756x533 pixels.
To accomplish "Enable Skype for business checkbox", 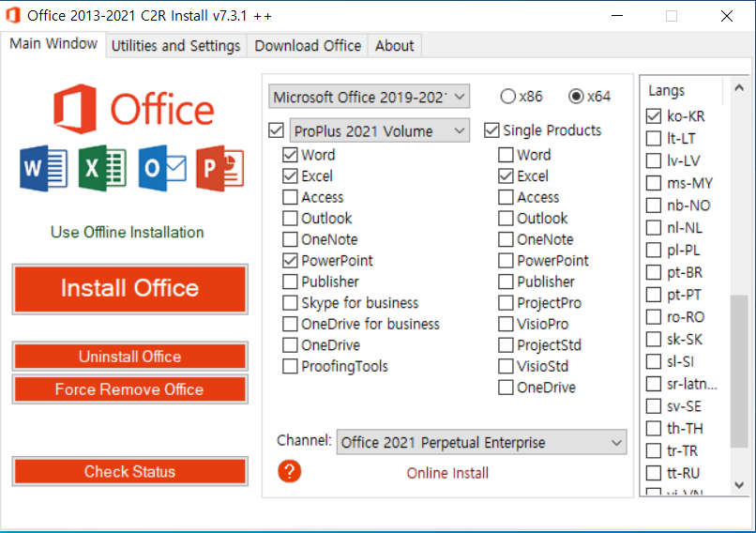I will (x=290, y=303).
